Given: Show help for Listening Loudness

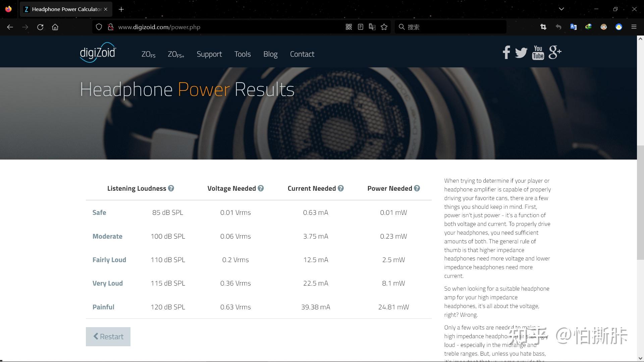Looking at the screenshot, I should click(171, 188).
